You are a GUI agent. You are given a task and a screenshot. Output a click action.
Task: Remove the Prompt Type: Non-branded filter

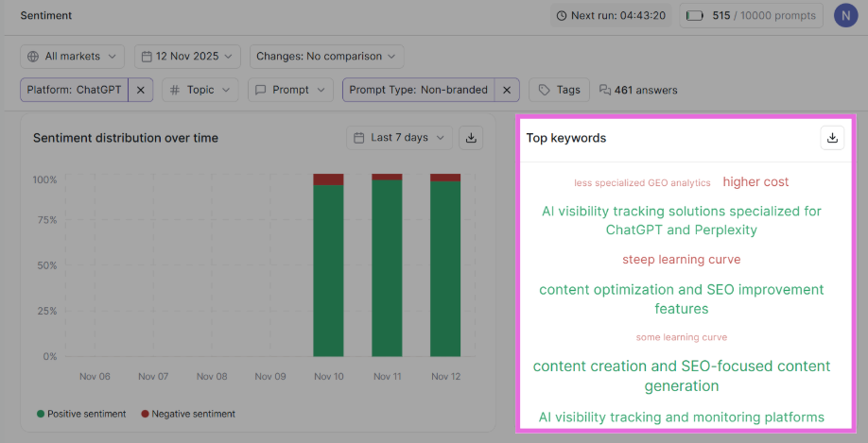(507, 90)
